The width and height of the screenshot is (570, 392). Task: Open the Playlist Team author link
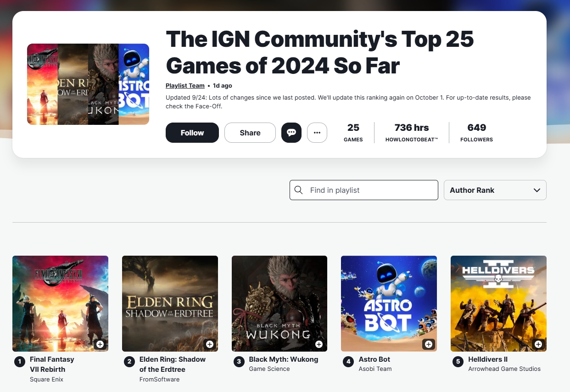coord(185,86)
